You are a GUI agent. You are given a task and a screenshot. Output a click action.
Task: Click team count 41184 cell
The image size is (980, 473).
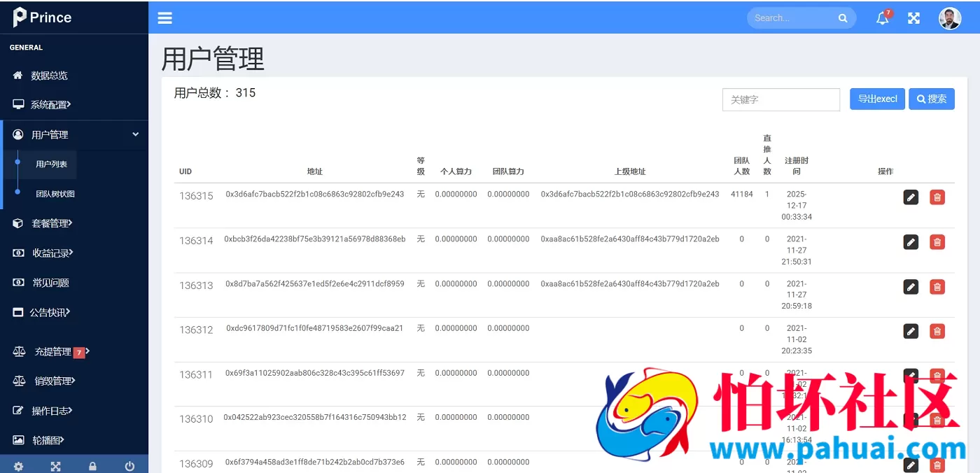click(x=742, y=194)
